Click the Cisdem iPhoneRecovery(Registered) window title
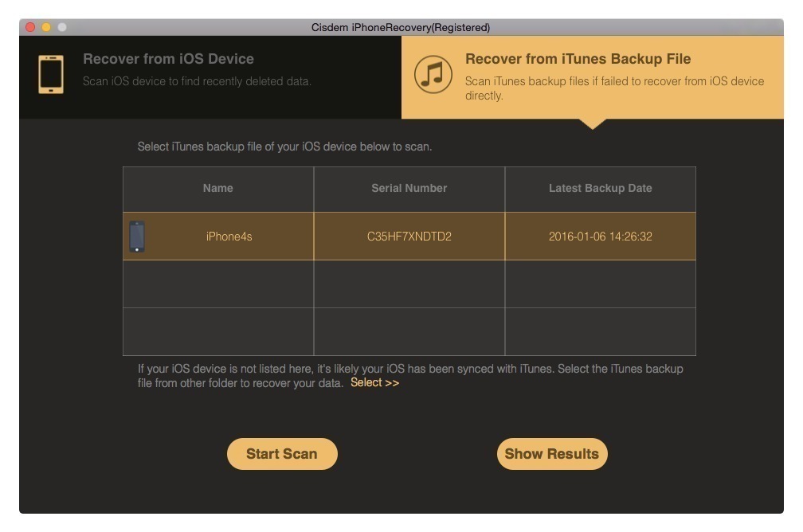 pyautogui.click(x=401, y=28)
